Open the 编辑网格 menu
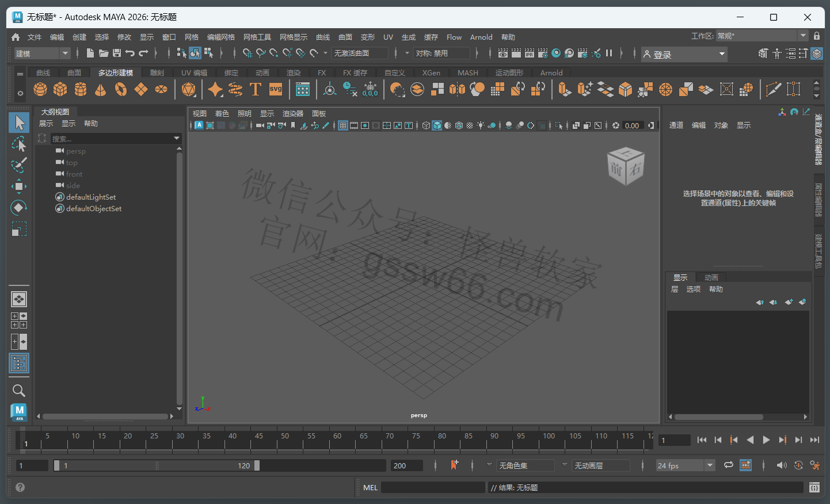This screenshot has width=830, height=504. coord(221,37)
